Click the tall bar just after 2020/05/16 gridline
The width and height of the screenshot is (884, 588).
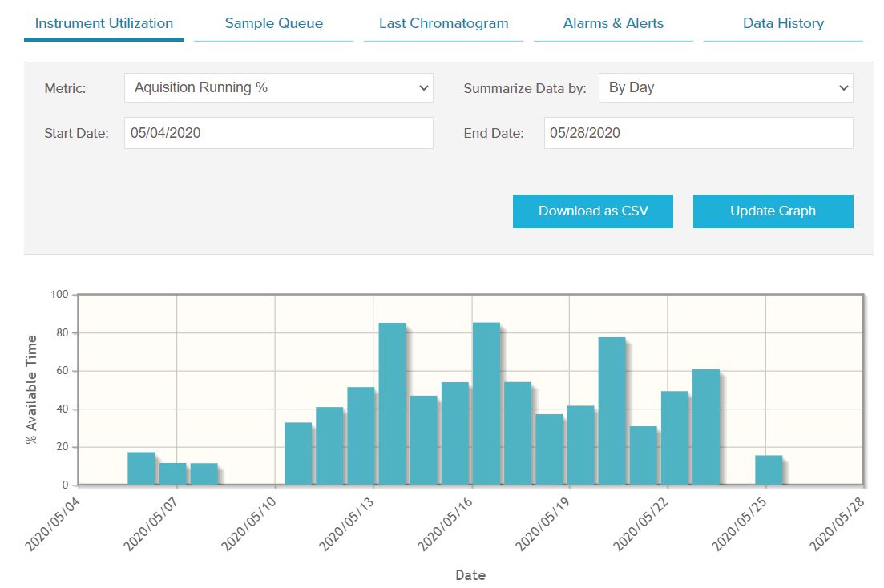[x=486, y=405]
